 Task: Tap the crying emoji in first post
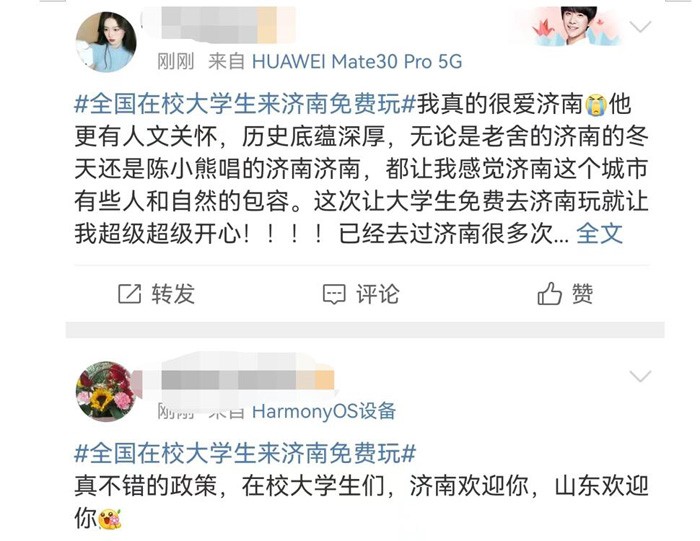coord(596,104)
